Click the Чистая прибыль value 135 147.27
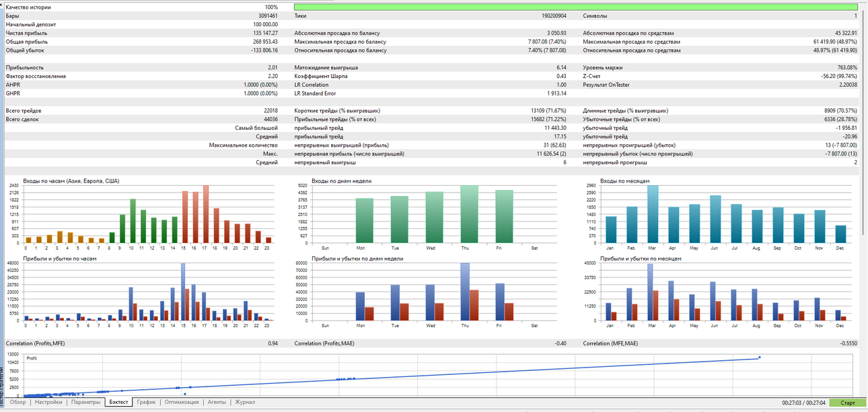The image size is (868, 412). point(265,33)
